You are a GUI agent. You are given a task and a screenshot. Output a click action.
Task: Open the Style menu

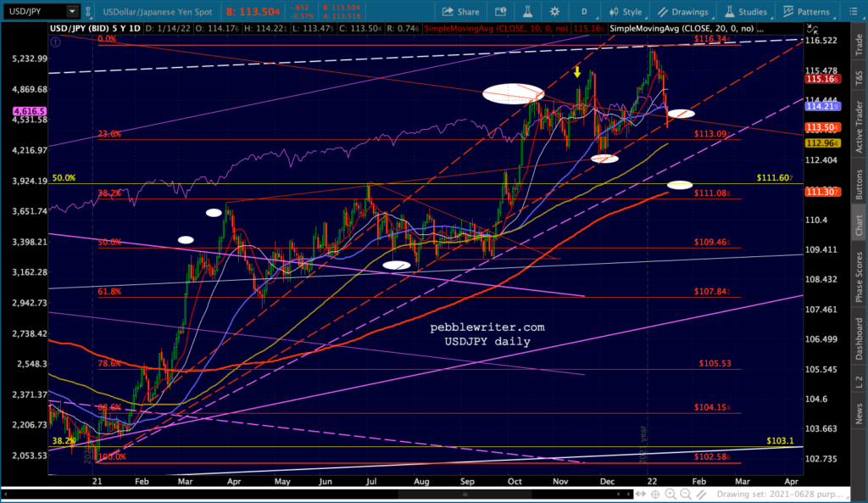pyautogui.click(x=626, y=12)
